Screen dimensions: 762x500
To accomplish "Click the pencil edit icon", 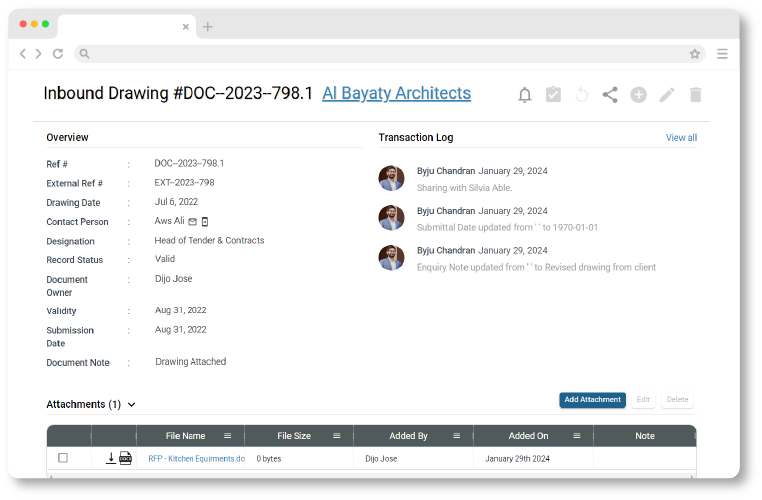I will pyautogui.click(x=667, y=95).
